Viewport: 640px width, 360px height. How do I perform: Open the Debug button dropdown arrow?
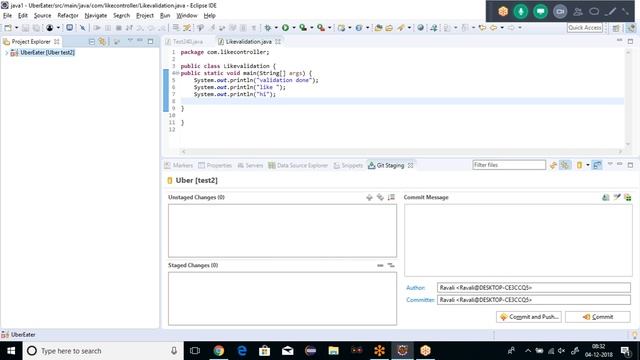pos(276,28)
